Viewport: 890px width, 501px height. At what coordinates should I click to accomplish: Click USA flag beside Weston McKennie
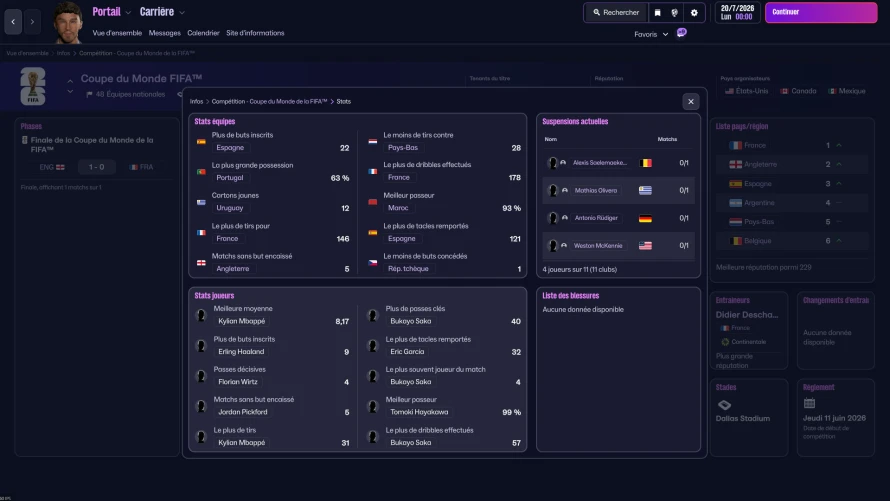tap(645, 246)
